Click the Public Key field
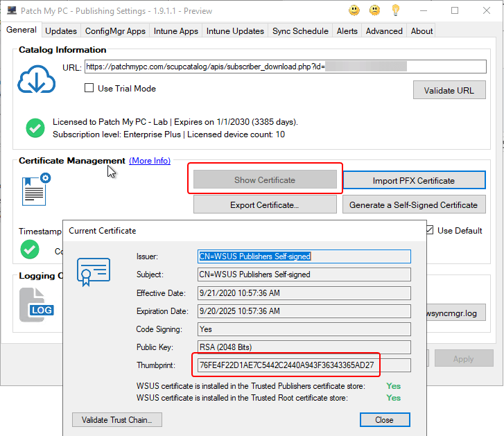The image size is (504, 436). (304, 347)
